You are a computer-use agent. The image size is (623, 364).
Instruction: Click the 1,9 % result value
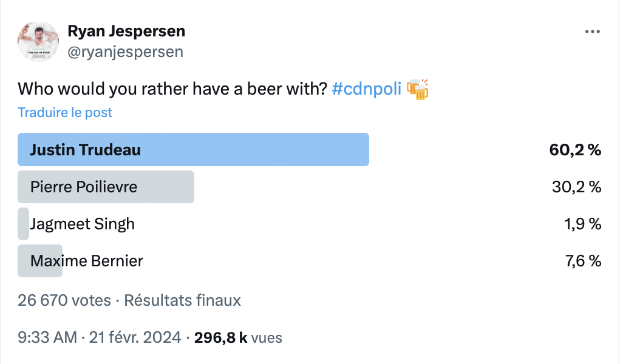pos(582,224)
